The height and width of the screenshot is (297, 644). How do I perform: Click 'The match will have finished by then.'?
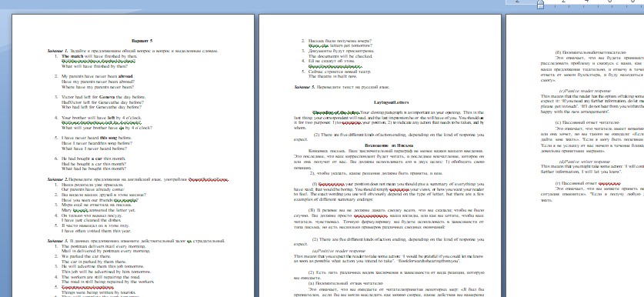point(99,56)
